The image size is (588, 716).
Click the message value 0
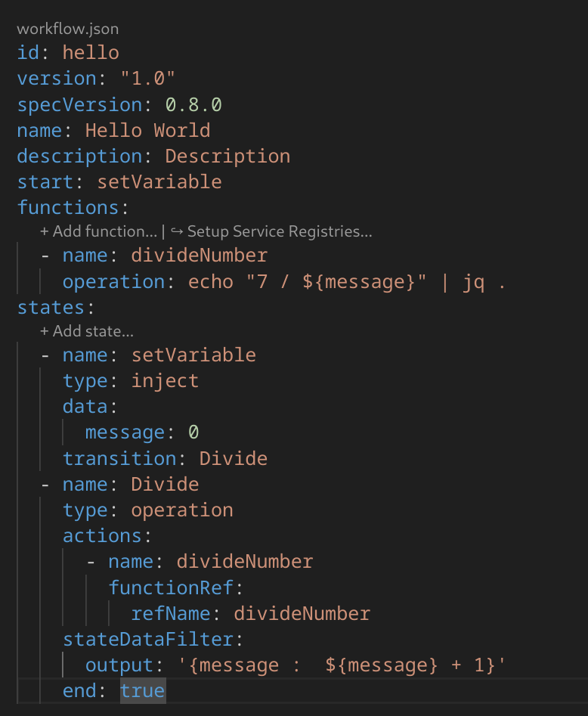point(193,432)
